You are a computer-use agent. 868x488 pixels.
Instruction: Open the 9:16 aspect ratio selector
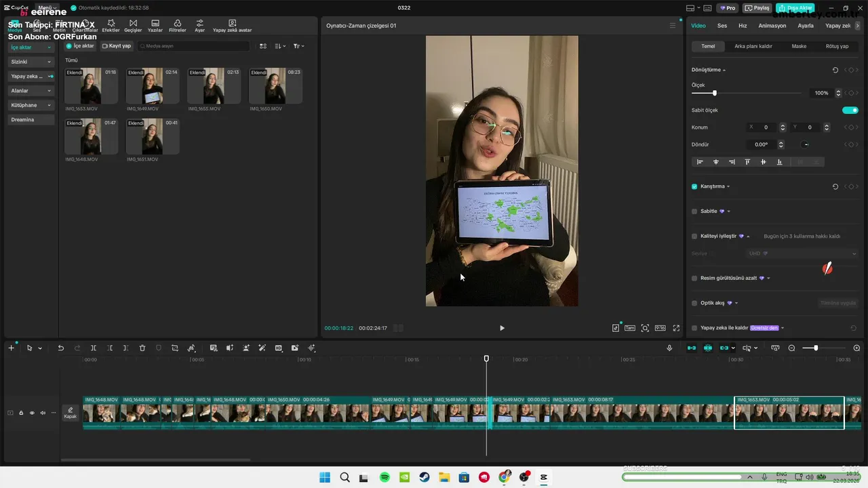[660, 328]
